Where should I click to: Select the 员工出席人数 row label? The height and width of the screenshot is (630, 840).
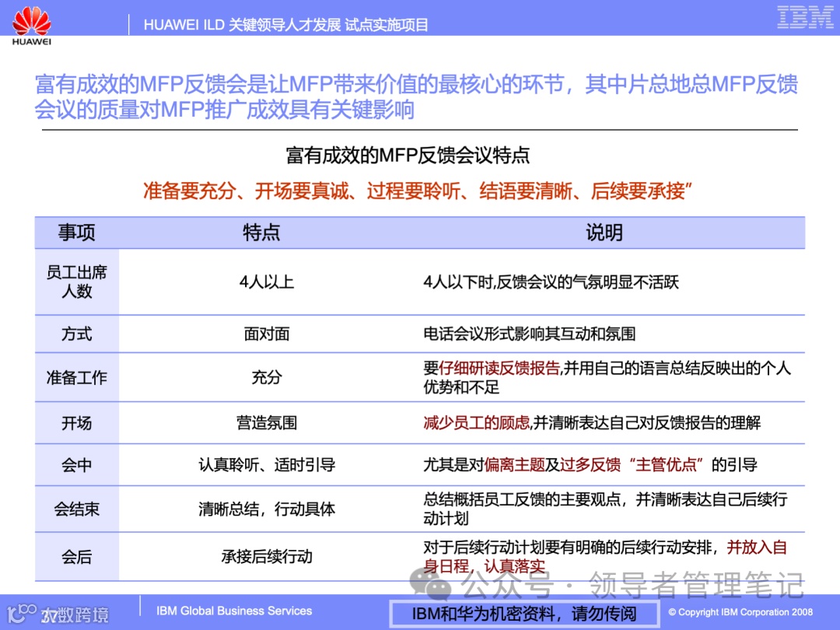click(77, 282)
